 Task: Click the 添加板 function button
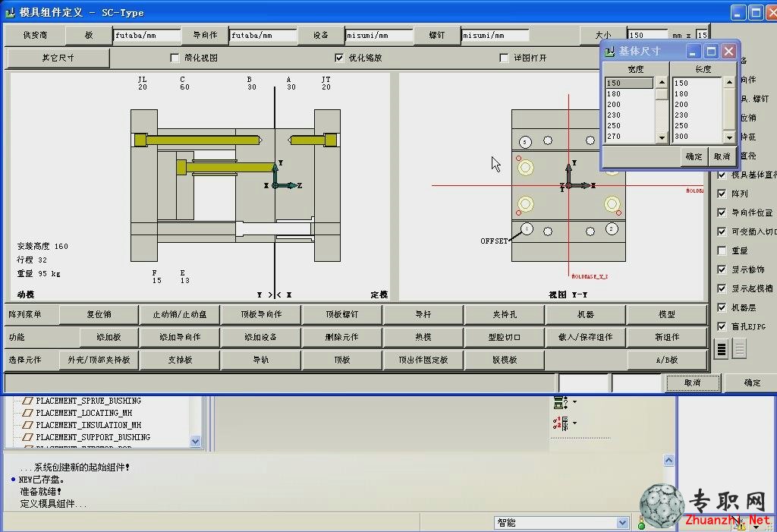pyautogui.click(x=109, y=337)
